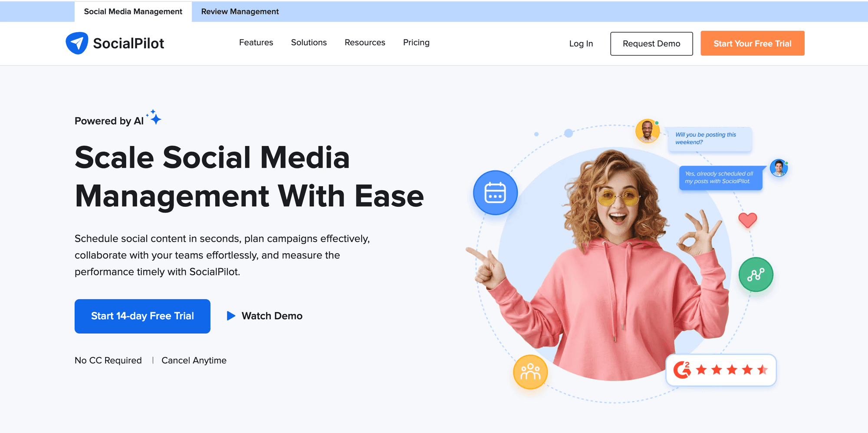Click the 'Yes, already scheduled' chat bubble

720,178
